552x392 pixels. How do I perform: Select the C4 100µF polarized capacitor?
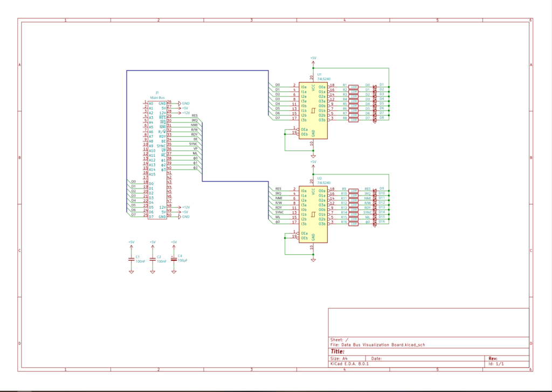tap(174, 259)
